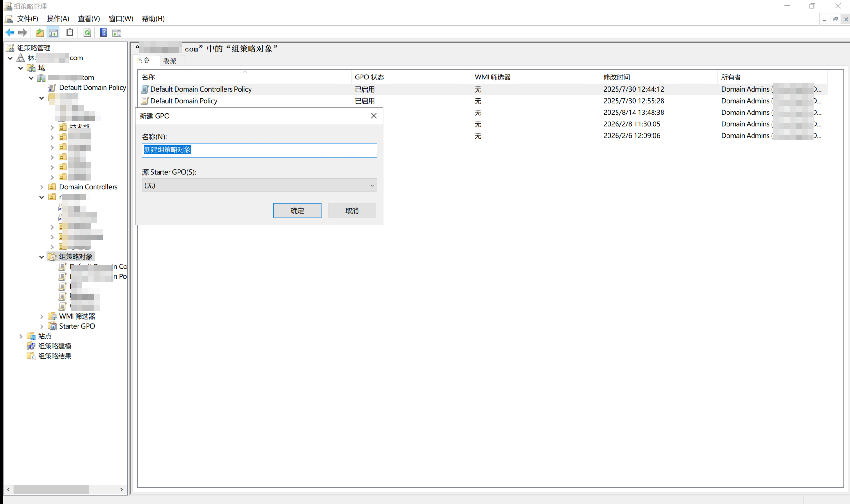
Task: Click the Up one level folder icon
Action: tap(40, 32)
